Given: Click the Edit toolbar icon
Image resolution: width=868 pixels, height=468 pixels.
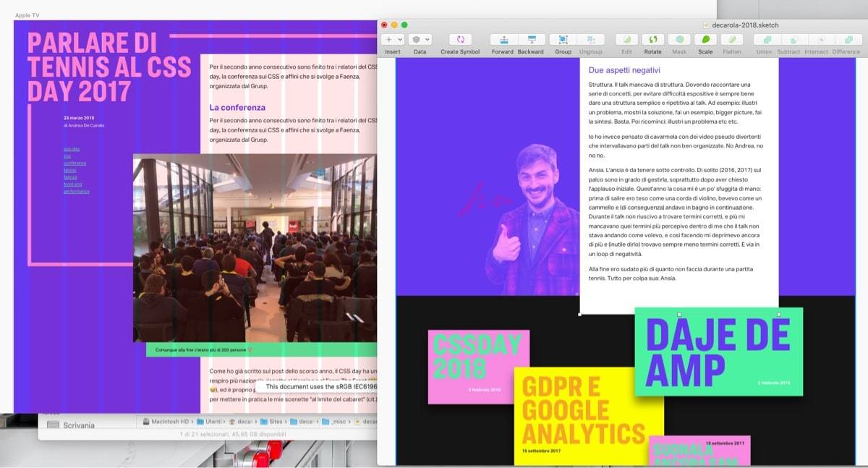Looking at the screenshot, I should tap(626, 40).
